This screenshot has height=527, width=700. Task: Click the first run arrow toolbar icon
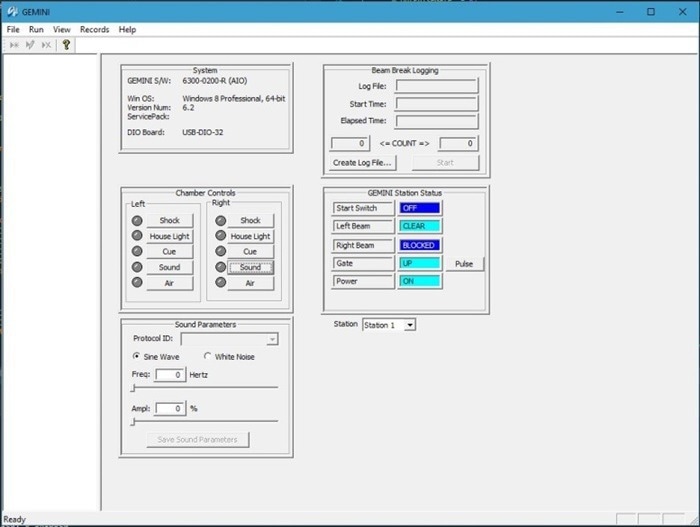pos(14,45)
